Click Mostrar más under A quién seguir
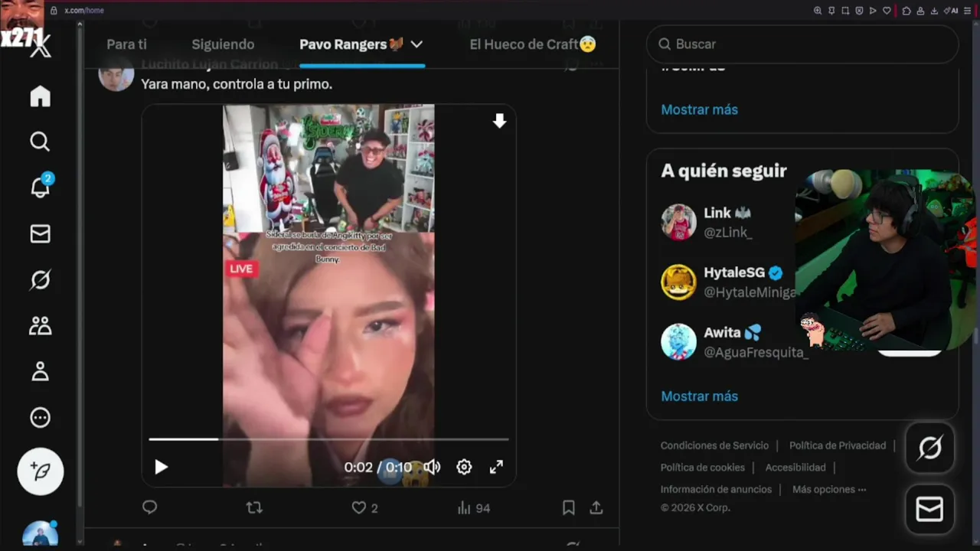Viewport: 980px width, 551px height. point(699,396)
